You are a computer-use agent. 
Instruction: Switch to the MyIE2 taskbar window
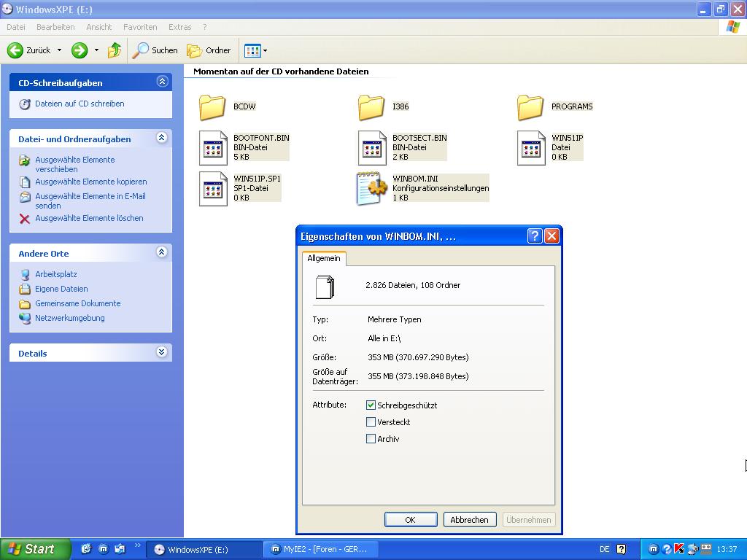[320, 550]
